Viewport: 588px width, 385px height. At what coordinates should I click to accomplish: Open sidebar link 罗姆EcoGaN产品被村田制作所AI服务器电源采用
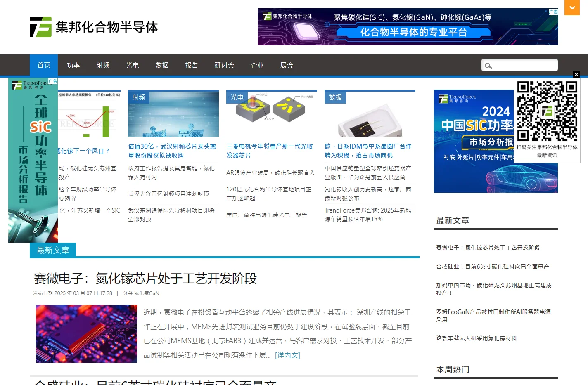493,316
